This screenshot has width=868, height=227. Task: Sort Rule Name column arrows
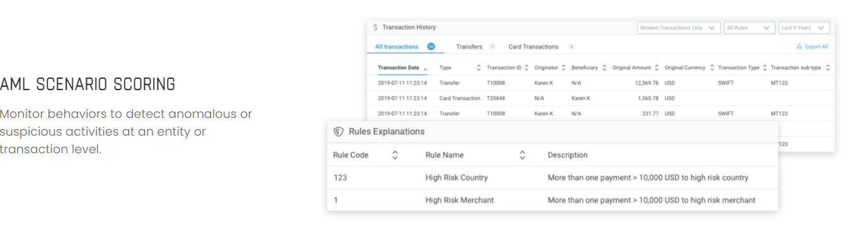(x=522, y=154)
